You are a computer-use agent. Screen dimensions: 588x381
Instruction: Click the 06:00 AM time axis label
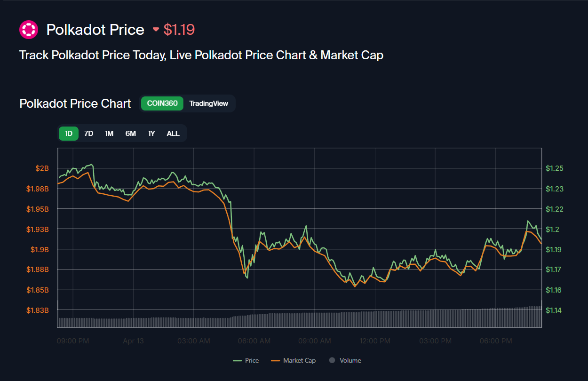click(x=254, y=341)
